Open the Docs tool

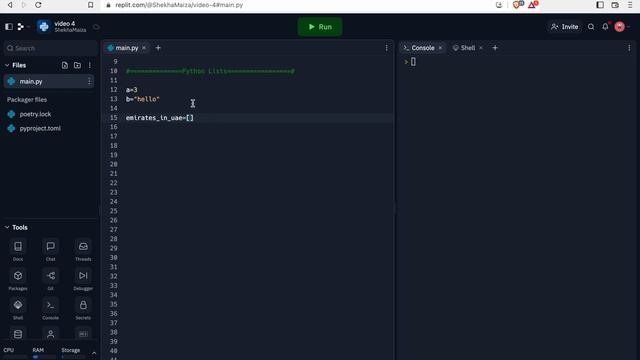tap(18, 250)
